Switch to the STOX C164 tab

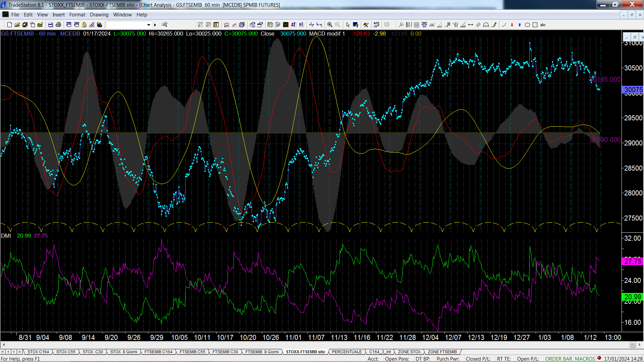(x=38, y=352)
